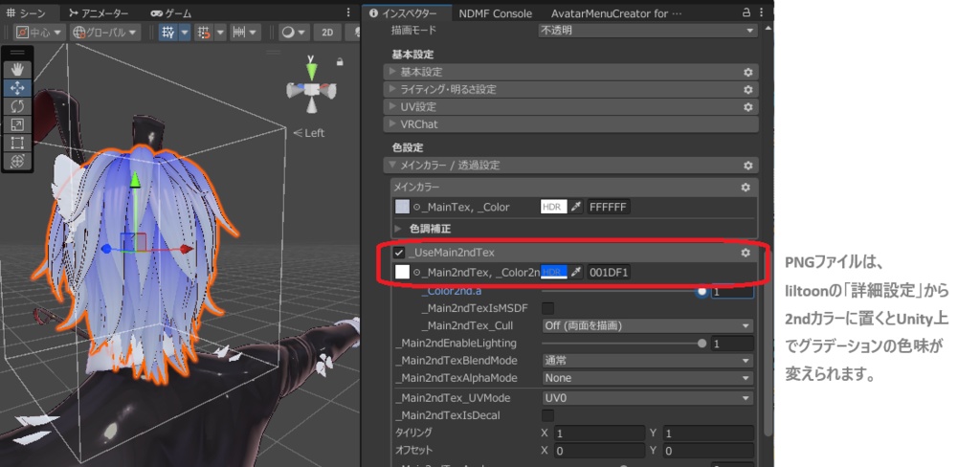Switch to the シーン tab

pos(26,12)
